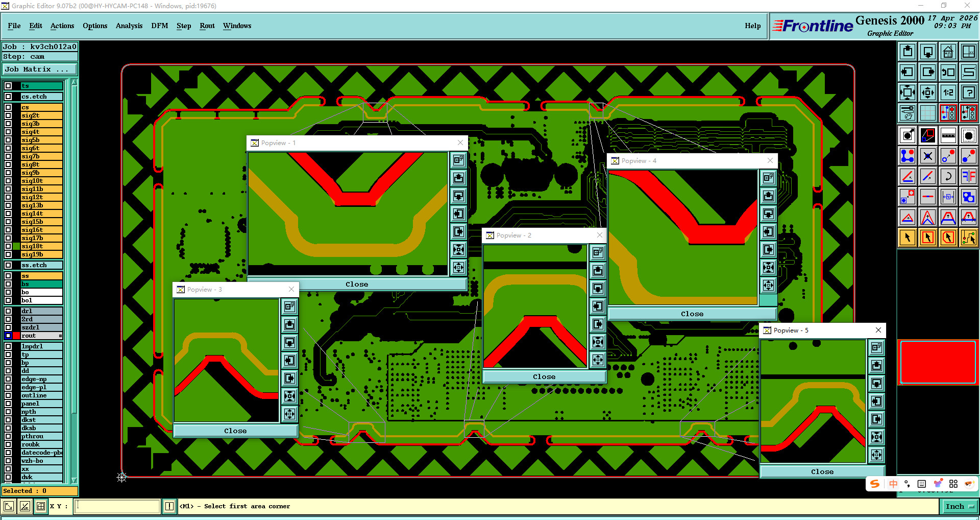Toggle the ss.etch layer checkbox
The width and height of the screenshot is (980, 520).
(8, 265)
